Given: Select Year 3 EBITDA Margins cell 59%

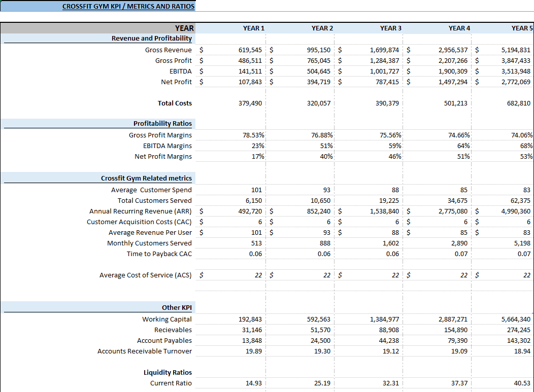Looking at the screenshot, I should [x=395, y=146].
